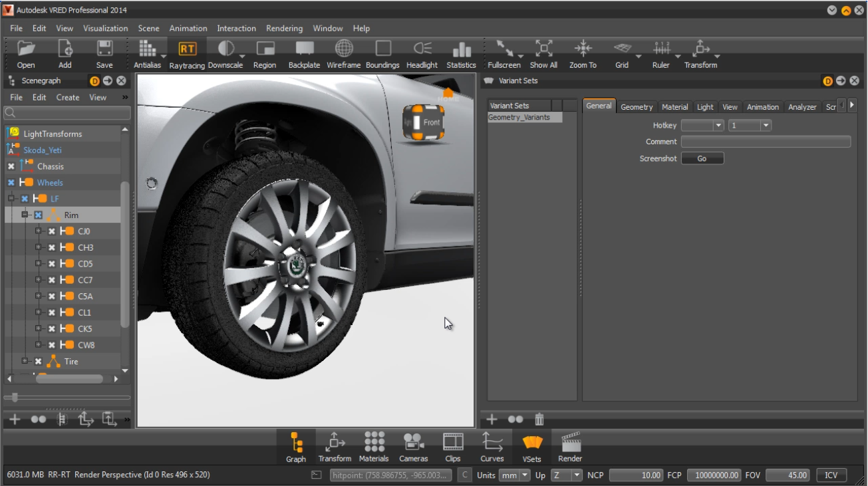This screenshot has width=868, height=486.
Task: Open the Visualization menu
Action: (106, 29)
